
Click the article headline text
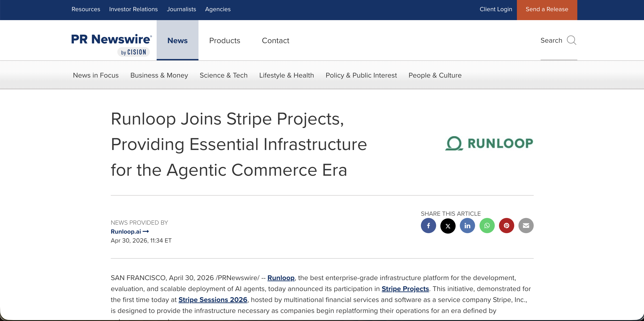point(239,144)
